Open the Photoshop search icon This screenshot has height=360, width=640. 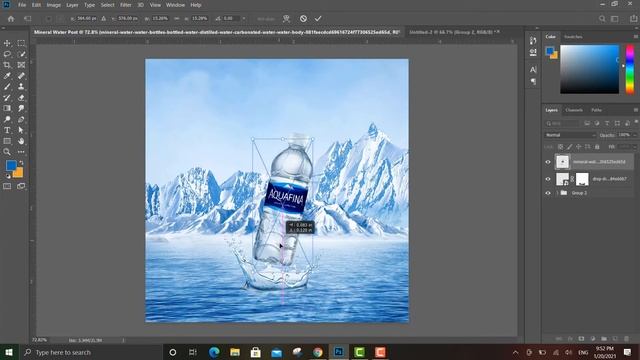(x=602, y=18)
